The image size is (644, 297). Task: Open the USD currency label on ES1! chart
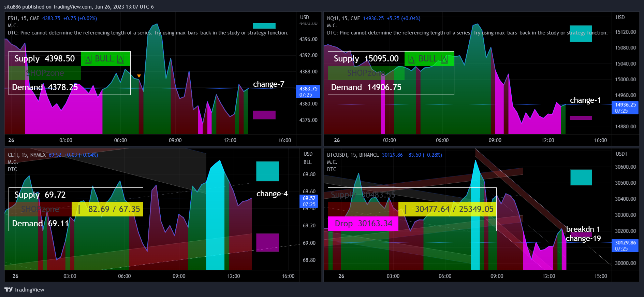(x=305, y=17)
